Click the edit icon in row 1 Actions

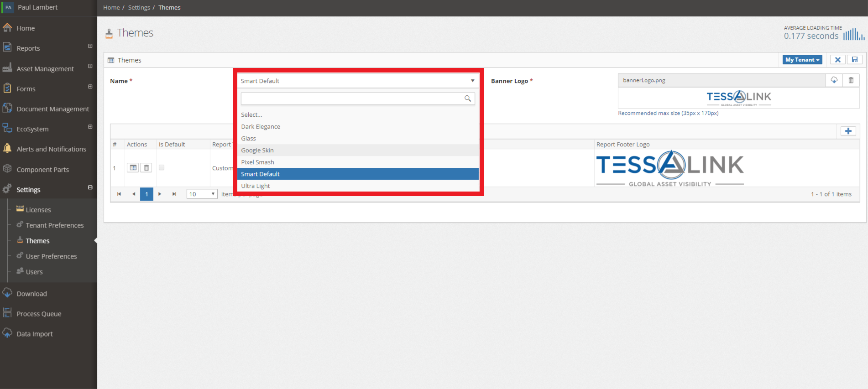tap(133, 168)
